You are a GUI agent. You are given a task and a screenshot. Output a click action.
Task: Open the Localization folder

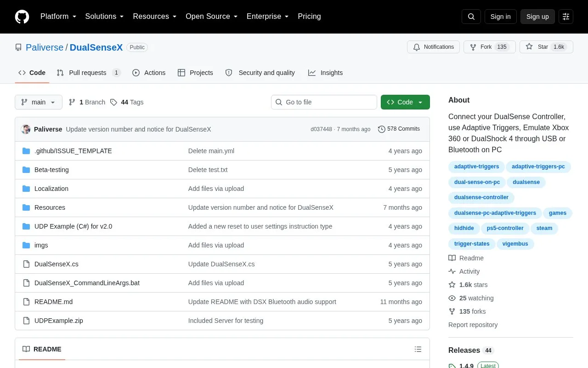(51, 189)
